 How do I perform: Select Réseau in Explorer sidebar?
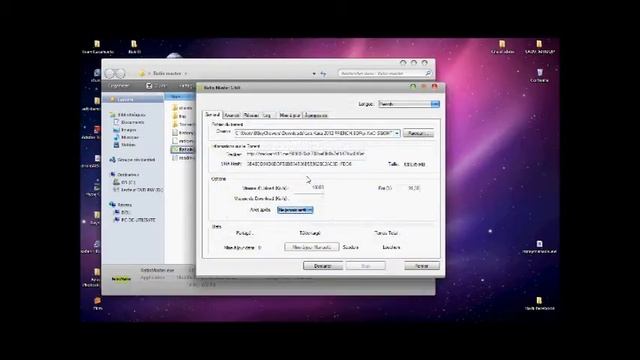point(124,204)
